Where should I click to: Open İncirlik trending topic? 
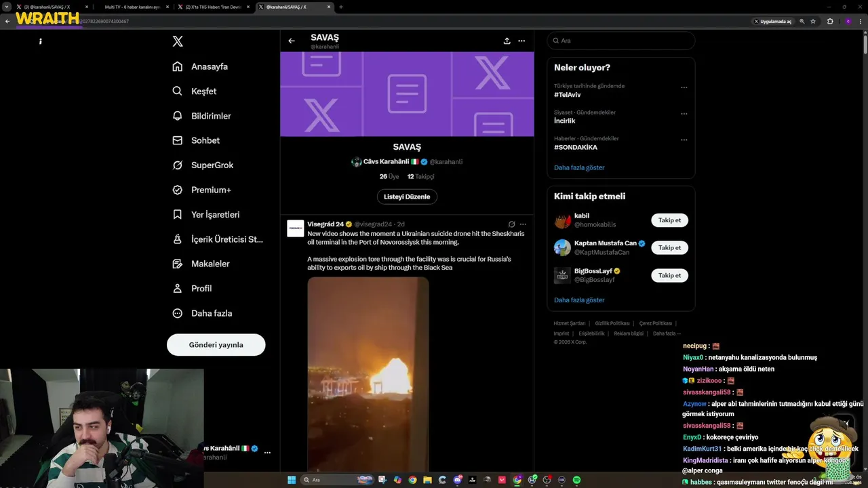pyautogui.click(x=565, y=121)
